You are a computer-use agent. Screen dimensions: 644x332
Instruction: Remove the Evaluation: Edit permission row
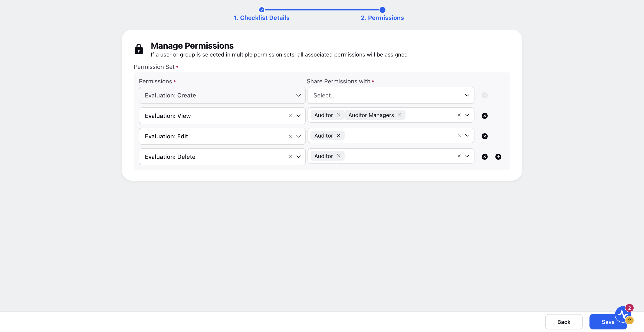484,136
